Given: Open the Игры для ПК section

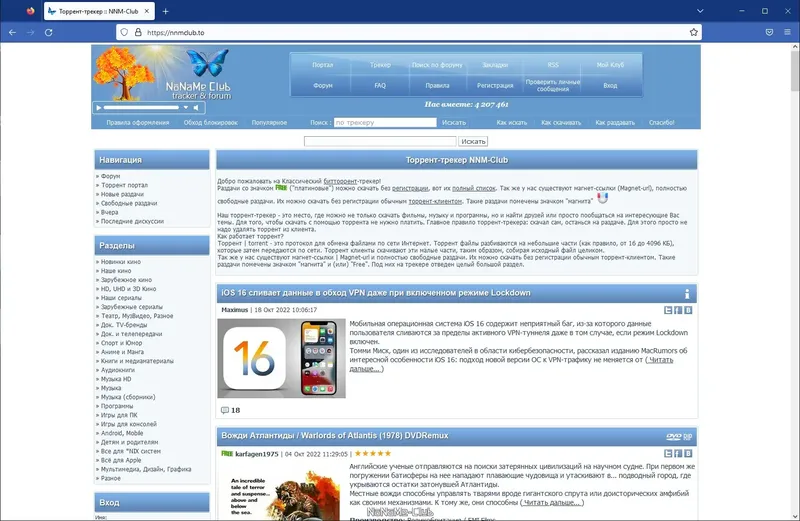Looking at the screenshot, I should 119,415.
